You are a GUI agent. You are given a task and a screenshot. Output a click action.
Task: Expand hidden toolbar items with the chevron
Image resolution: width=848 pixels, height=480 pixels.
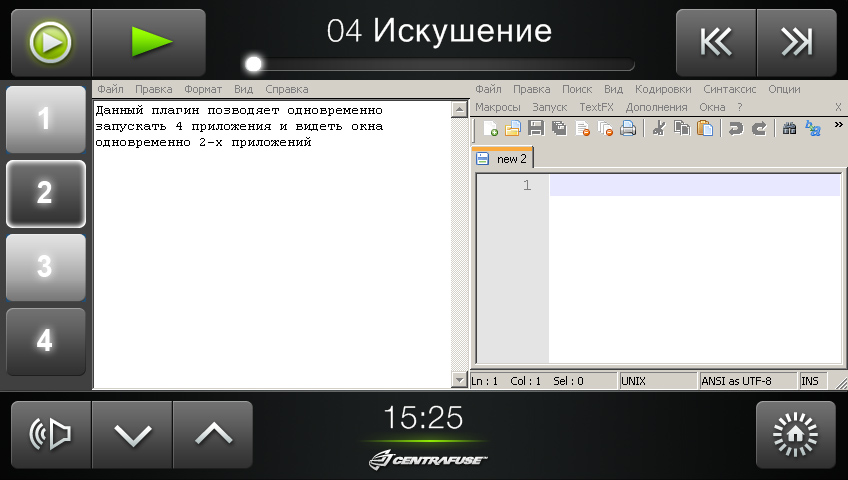pos(837,125)
